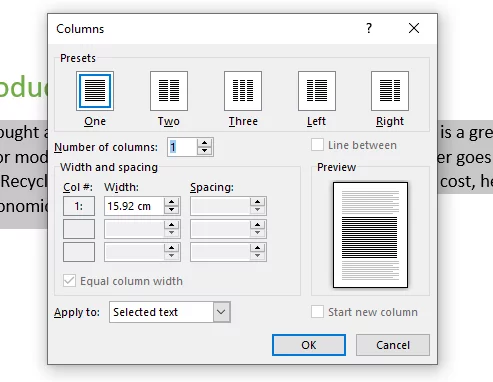Decrease column 1 Width with down arrow
The height and width of the screenshot is (382, 493).
(x=171, y=210)
